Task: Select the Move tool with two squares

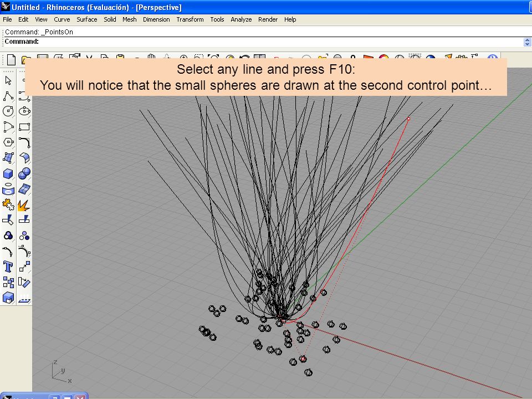Action: 24,267
